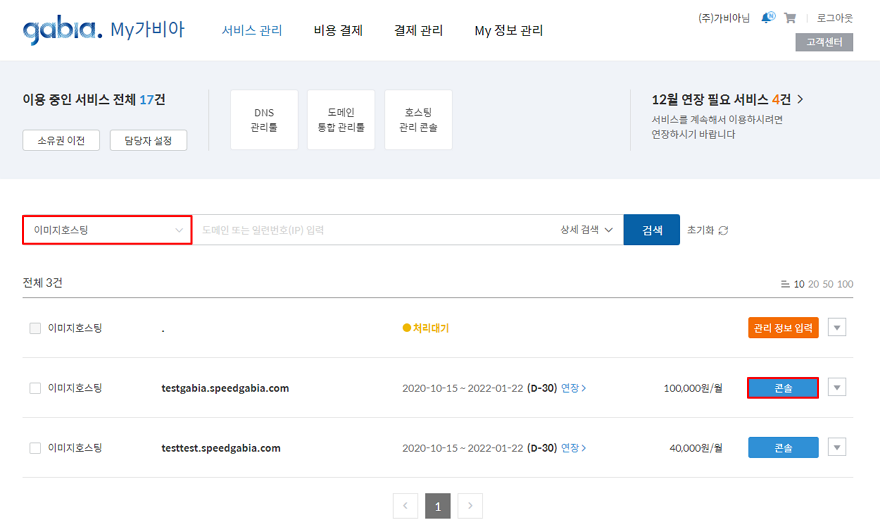Check the 처리대기 이미지호스팅 row checkbox
Screen dimensions: 880x532
[35, 328]
